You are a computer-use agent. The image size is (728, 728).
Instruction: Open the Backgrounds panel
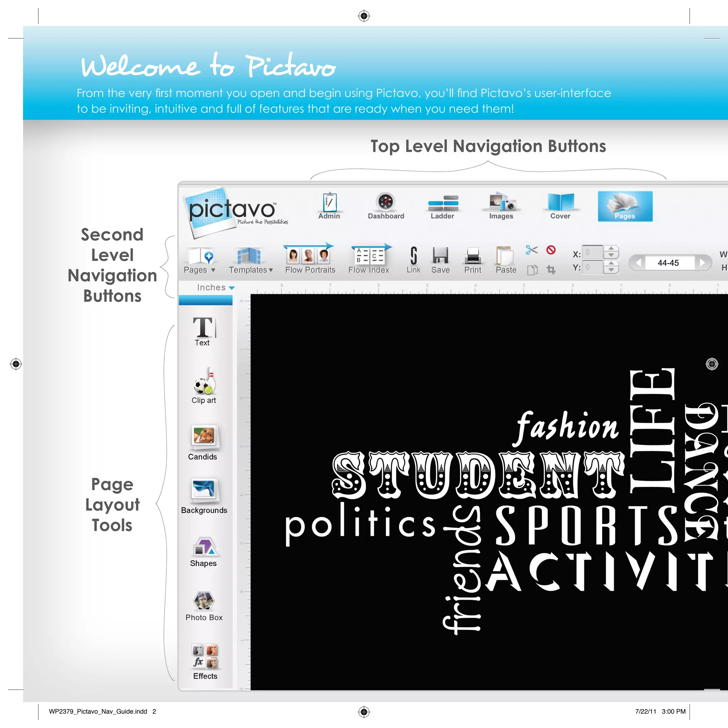(204, 497)
